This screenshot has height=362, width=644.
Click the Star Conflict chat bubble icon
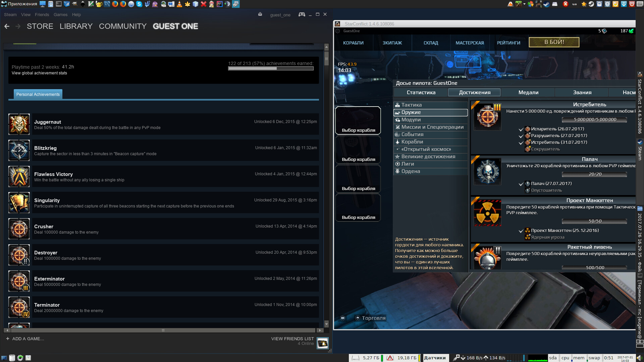[342, 318]
